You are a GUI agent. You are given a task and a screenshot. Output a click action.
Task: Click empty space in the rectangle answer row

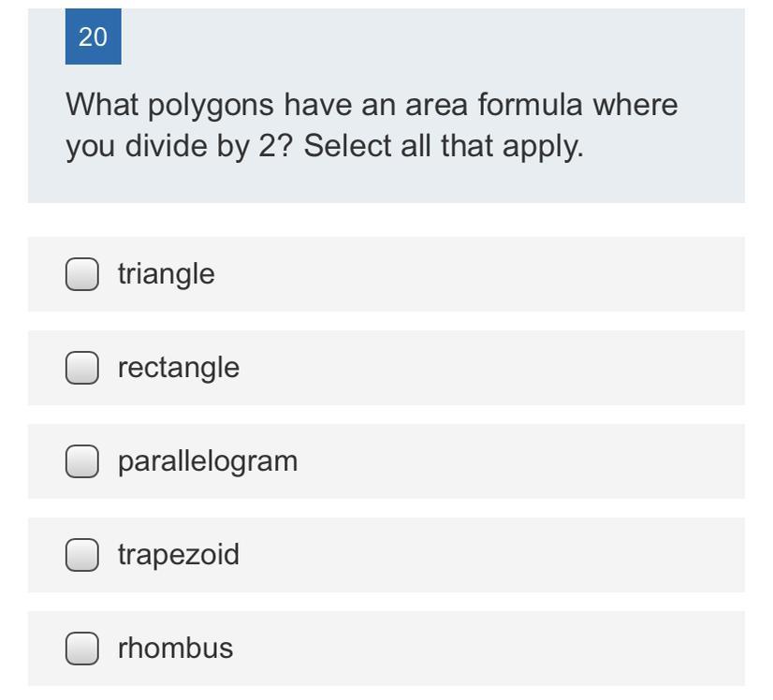click(x=515, y=368)
